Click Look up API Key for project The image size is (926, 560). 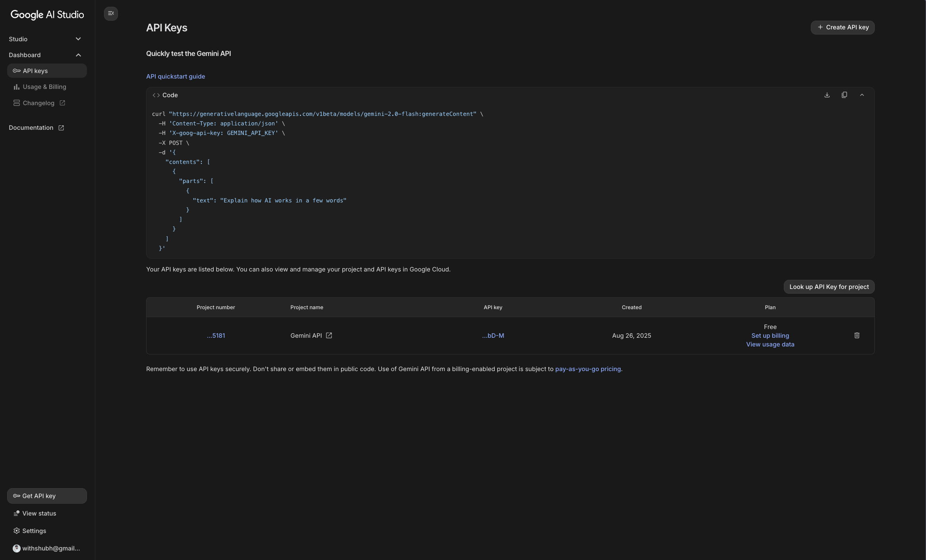point(829,287)
